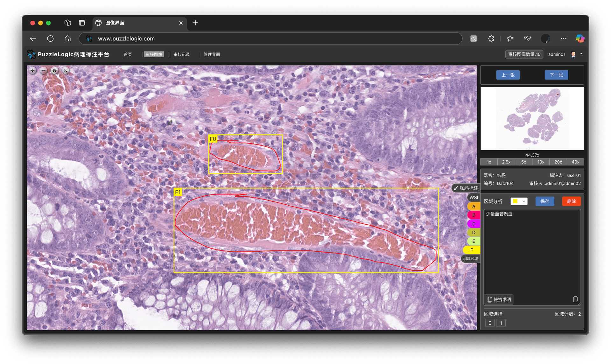Viewport: 611px width, 364px height.
Task: Set magnification to 20x on zoom bar
Action: click(558, 162)
